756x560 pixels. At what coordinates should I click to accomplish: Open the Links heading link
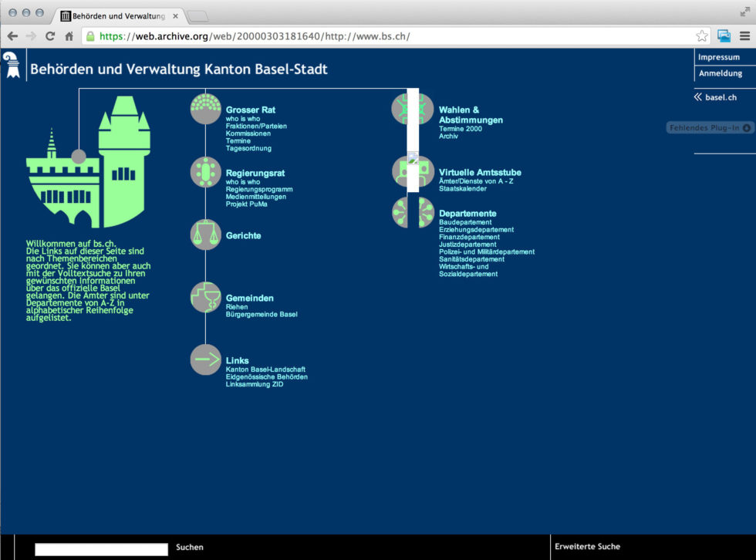tap(238, 361)
